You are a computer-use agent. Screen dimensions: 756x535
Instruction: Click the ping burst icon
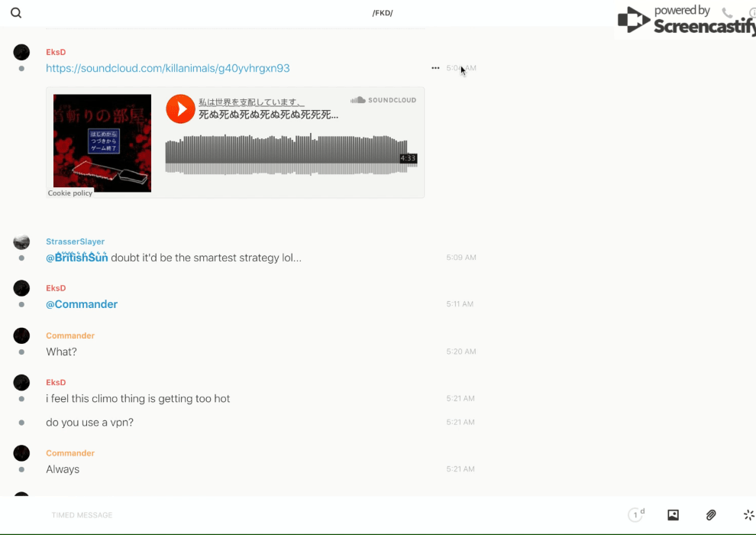[x=748, y=515]
